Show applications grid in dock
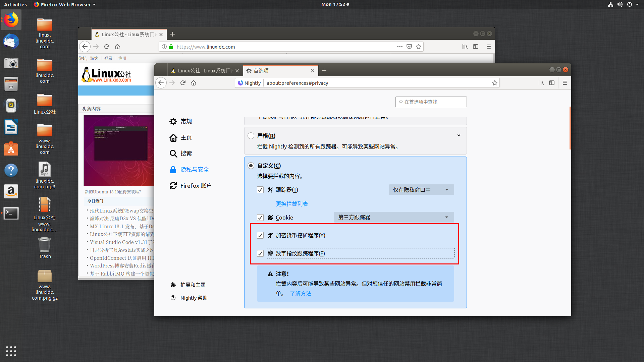The width and height of the screenshot is (644, 362). point(11,351)
